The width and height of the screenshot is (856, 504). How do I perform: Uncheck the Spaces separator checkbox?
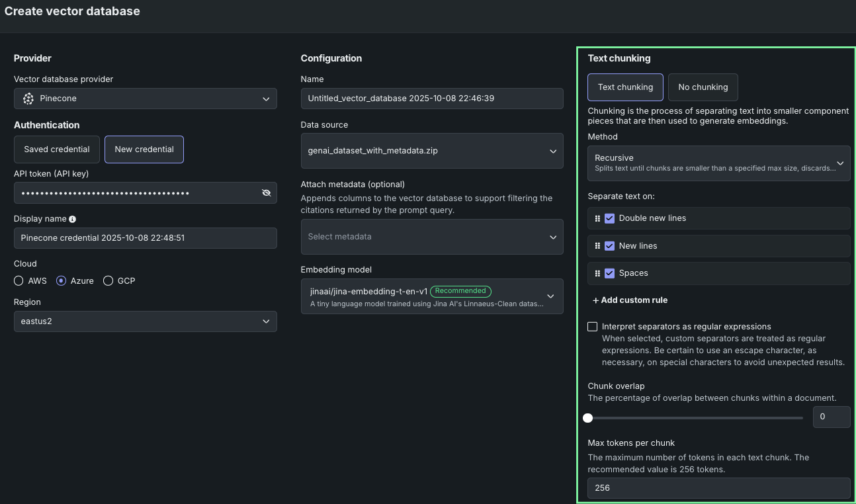pyautogui.click(x=610, y=273)
